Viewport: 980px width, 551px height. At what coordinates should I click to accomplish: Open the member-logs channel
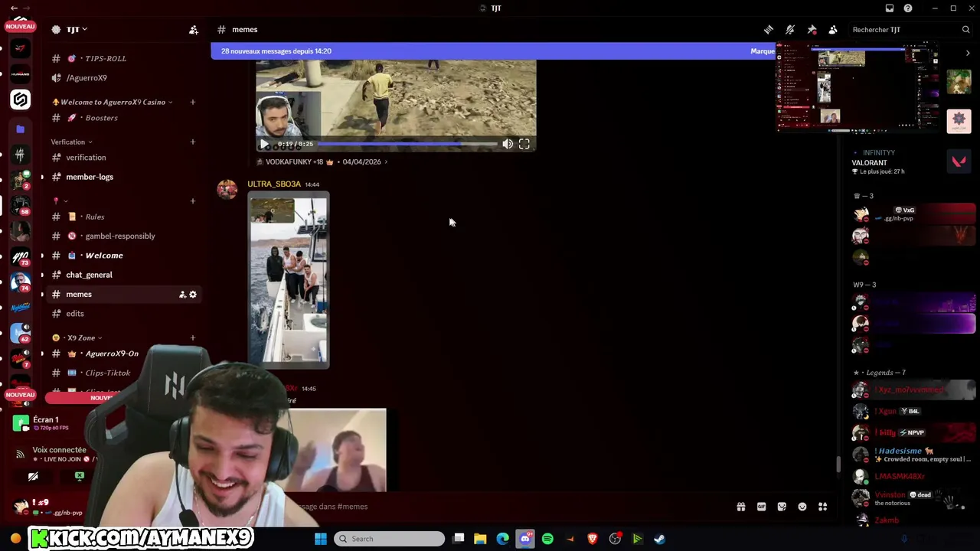pos(90,177)
